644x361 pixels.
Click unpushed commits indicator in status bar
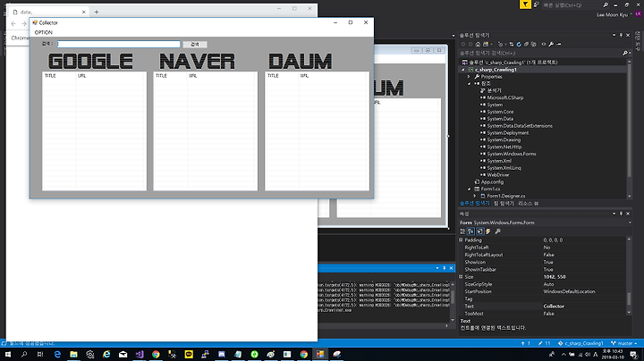(526, 343)
